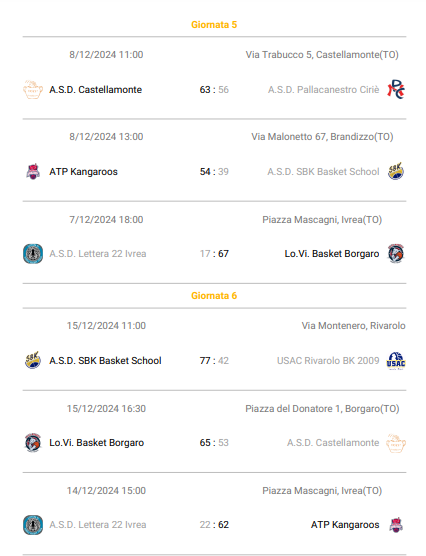The height and width of the screenshot is (556, 426).
Task: Click ATP Kangaroos logo in 8/12/2024 match
Action: click(x=33, y=172)
